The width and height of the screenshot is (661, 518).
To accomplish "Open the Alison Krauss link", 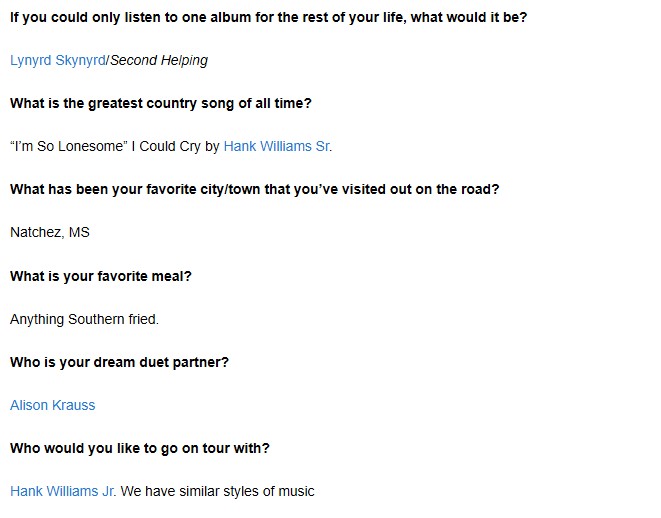I will point(53,405).
